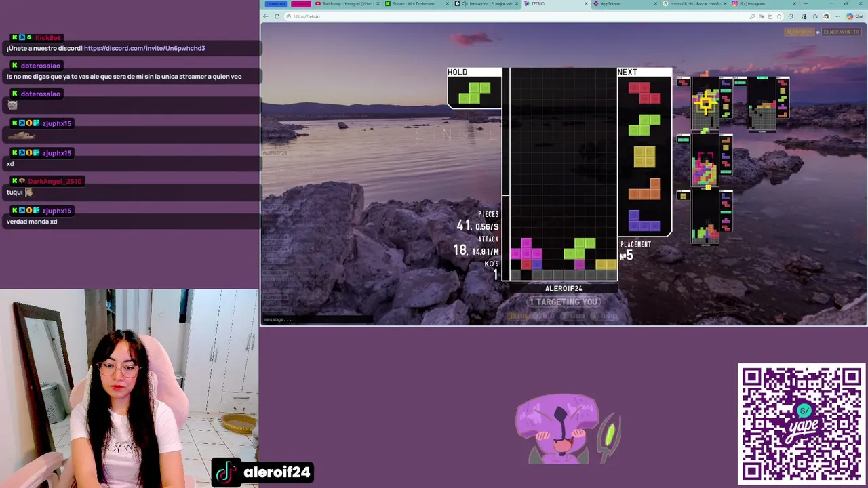868x488 pixels.
Task: Click the address bar showing tetr.io
Action: [x=515, y=16]
